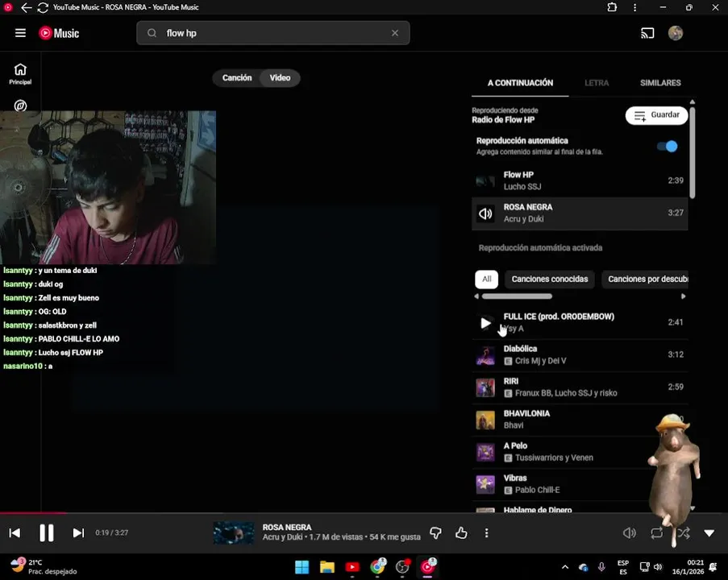The width and height of the screenshot is (728, 580).
Task: Pause the playing song
Action: pos(47,532)
